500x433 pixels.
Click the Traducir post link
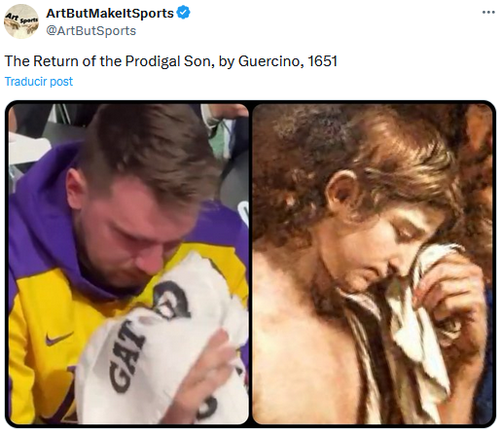click(x=39, y=82)
